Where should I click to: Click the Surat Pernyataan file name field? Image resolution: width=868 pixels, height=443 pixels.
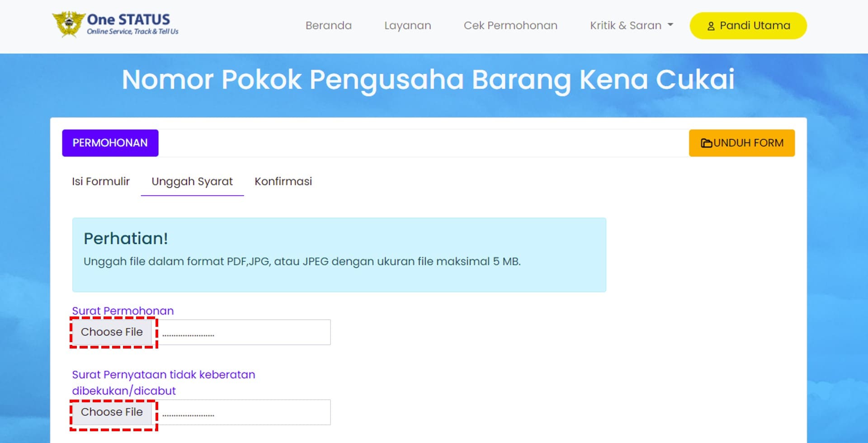click(244, 413)
